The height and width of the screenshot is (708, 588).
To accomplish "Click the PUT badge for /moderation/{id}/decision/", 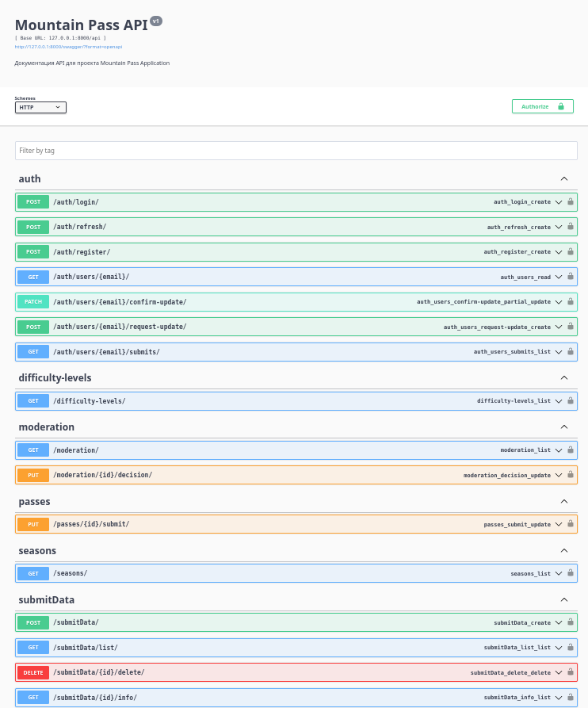I will [x=33, y=475].
